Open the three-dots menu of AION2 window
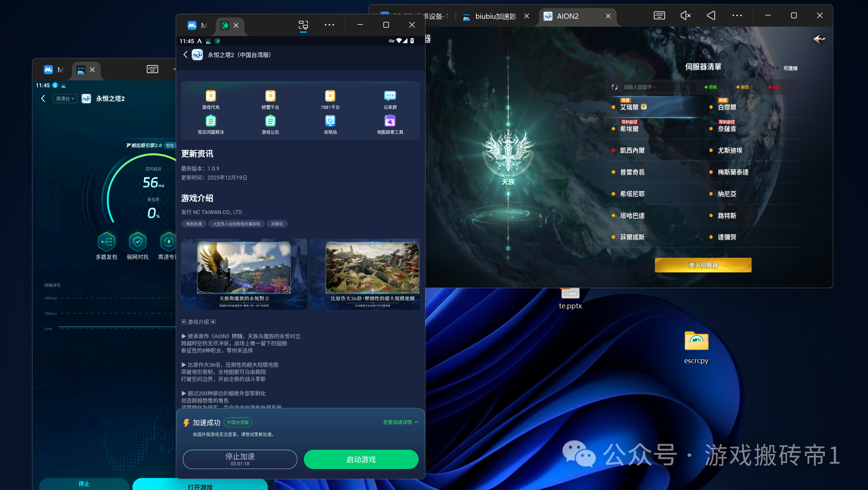The image size is (868, 490). coord(737,15)
